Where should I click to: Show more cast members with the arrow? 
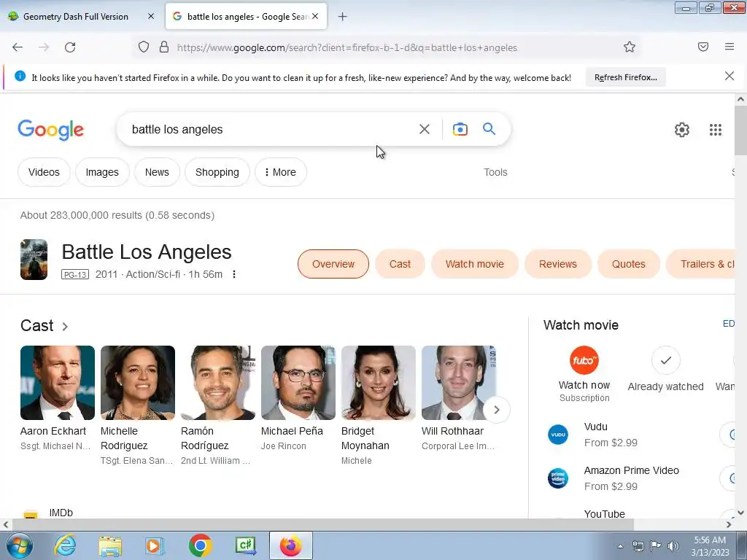click(496, 410)
